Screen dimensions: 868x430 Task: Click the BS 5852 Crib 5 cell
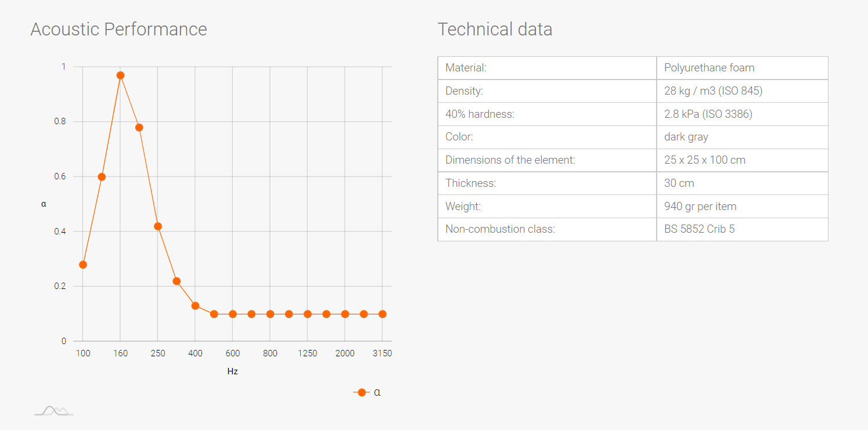click(x=742, y=229)
